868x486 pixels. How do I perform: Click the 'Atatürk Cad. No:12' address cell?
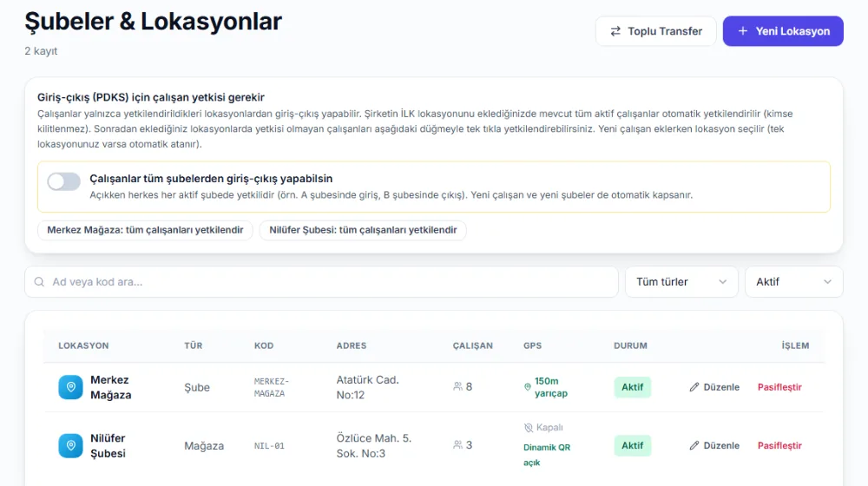pos(367,387)
